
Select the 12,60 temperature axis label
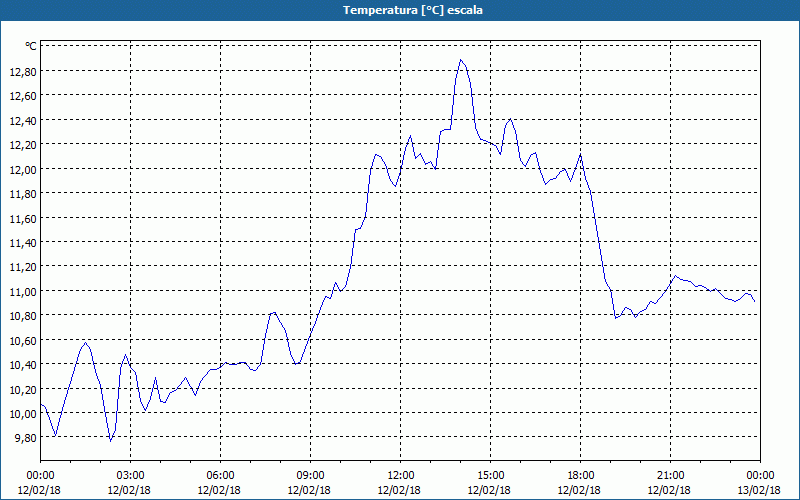[x=23, y=96]
